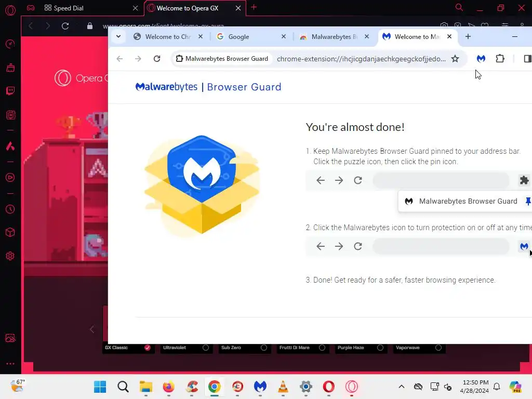Open Extensions cube icon in Opera sidebar
Screen dimensions: 532x399
pyautogui.click(x=10, y=232)
